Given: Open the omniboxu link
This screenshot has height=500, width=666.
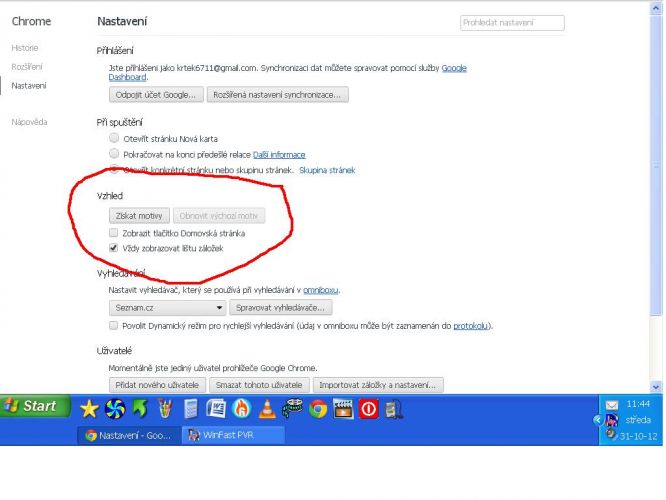Looking at the screenshot, I should (x=321, y=290).
